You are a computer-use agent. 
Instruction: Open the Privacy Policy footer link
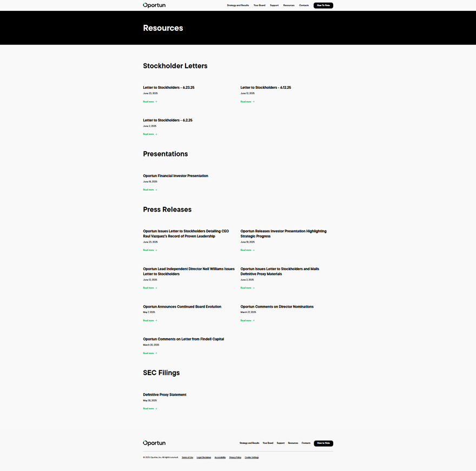click(x=235, y=457)
